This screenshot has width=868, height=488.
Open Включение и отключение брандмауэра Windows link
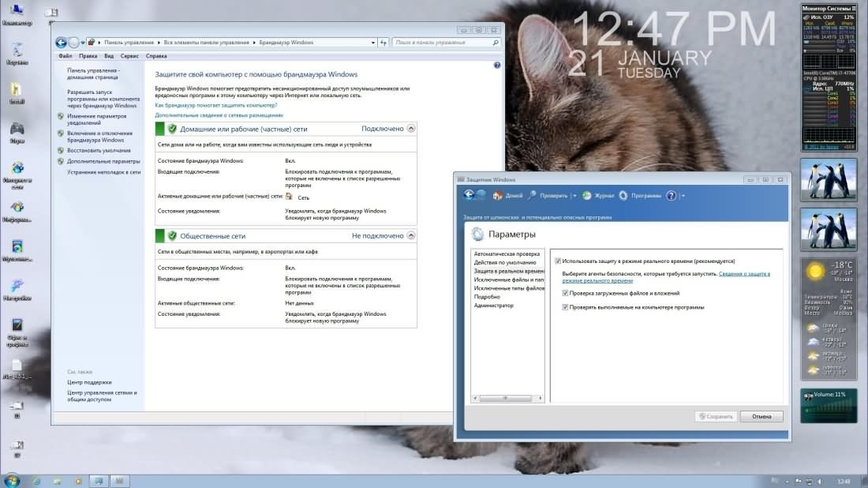99,137
